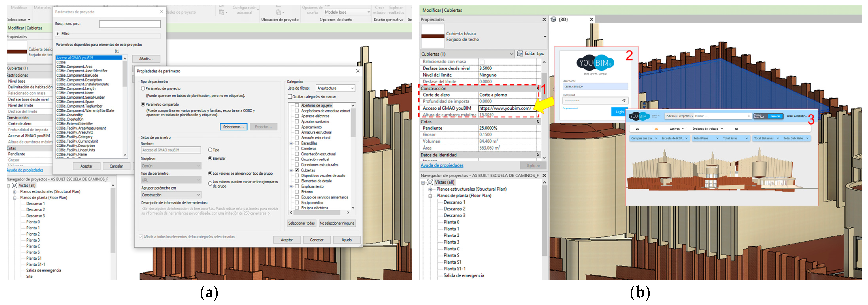Enable Ocultar categorías sin marcar checkbox
Screen dimensions: 868x305
290,97
